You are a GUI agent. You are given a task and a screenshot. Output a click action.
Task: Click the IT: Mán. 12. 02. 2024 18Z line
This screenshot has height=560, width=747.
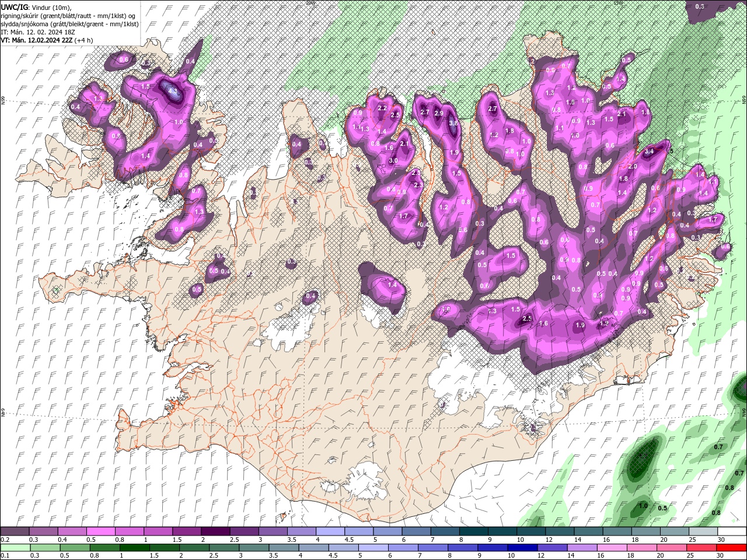(38, 32)
